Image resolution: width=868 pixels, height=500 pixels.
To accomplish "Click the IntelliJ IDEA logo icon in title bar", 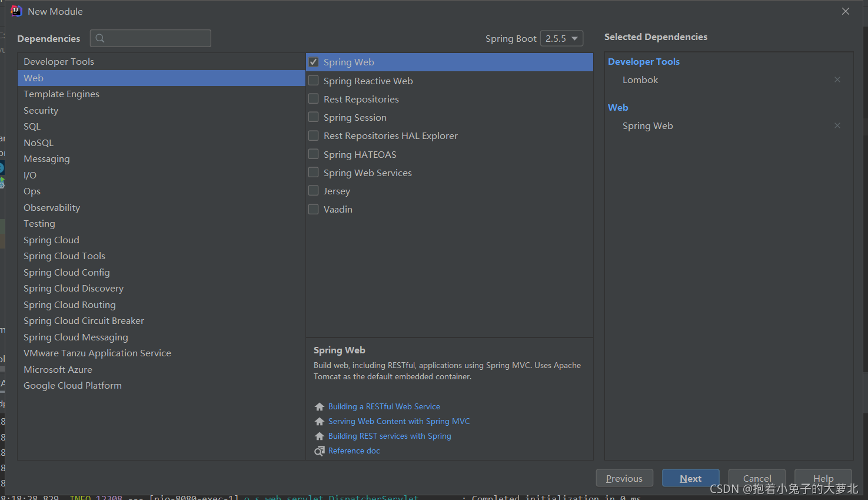I will point(16,11).
